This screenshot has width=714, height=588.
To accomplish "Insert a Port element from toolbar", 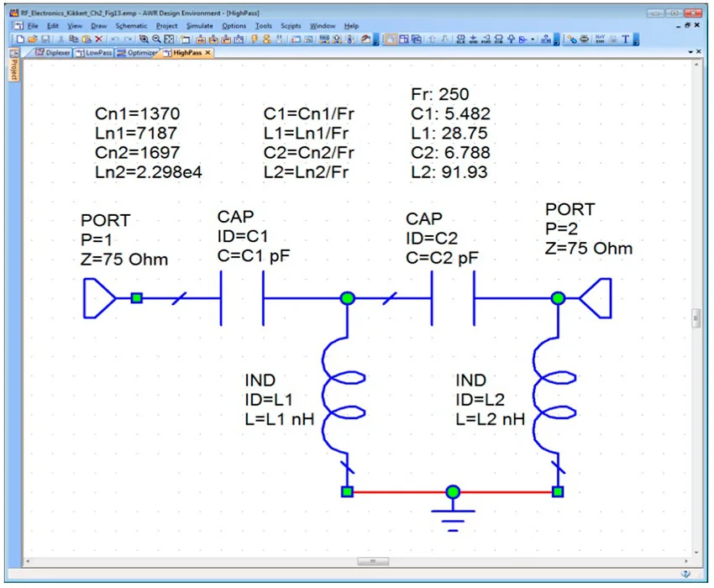I will pyautogui.click(x=486, y=39).
